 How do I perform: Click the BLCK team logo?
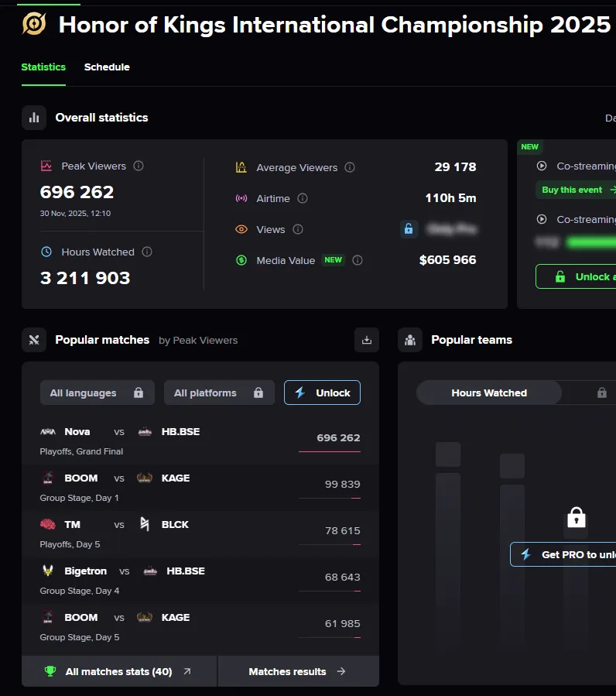145,524
